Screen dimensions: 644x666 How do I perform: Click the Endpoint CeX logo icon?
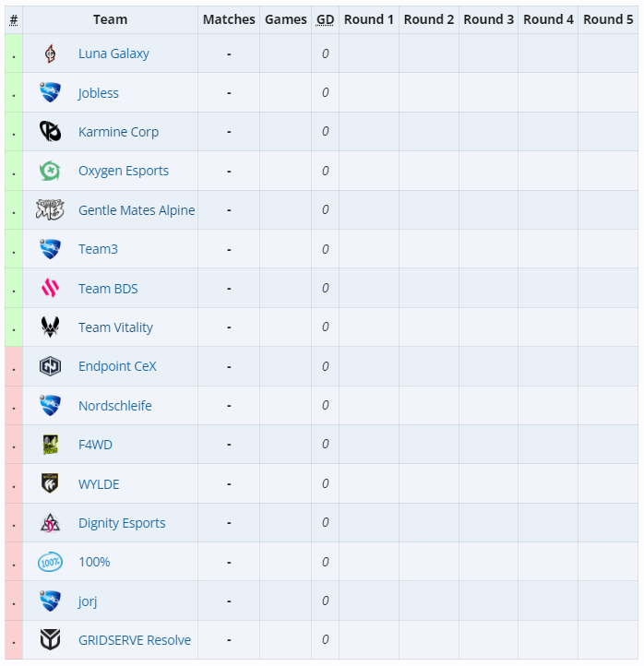click(50, 366)
